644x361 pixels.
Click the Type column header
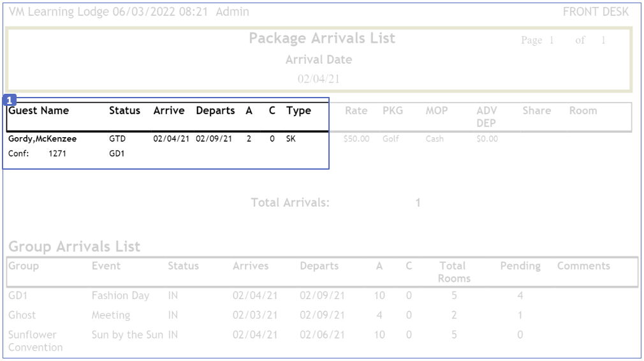tap(298, 110)
